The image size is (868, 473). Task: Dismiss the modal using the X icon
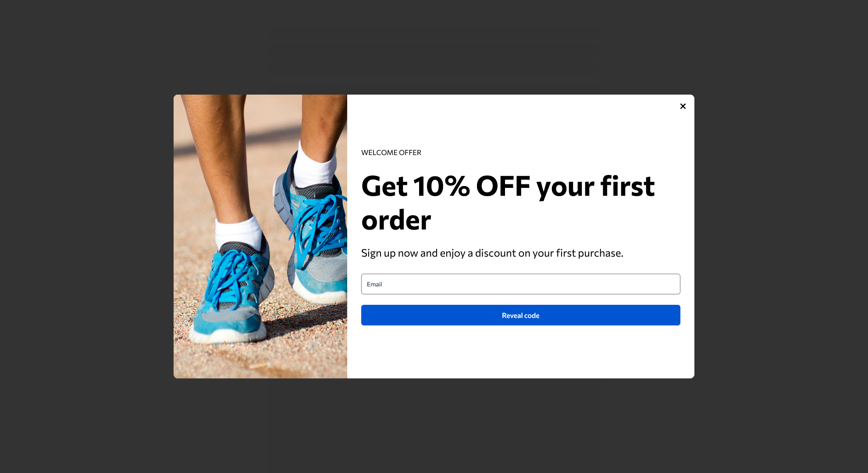coord(683,106)
